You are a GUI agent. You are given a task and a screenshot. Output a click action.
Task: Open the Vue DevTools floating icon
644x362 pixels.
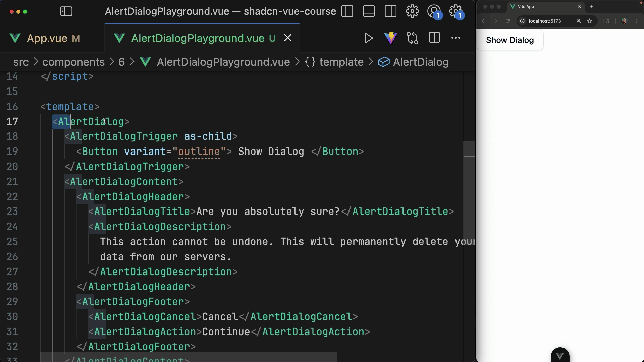[x=560, y=355]
